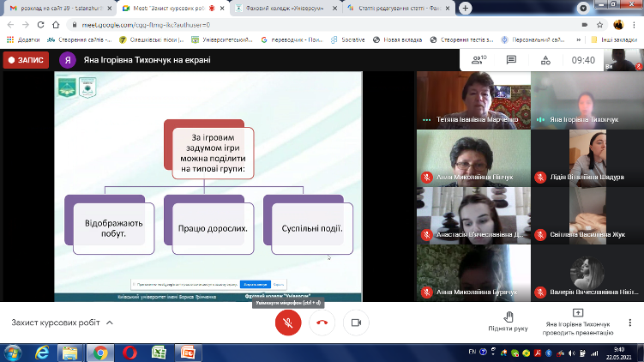The image size is (644, 362).
Task: Open the Інші закладки folder
Action: pyautogui.click(x=614, y=39)
